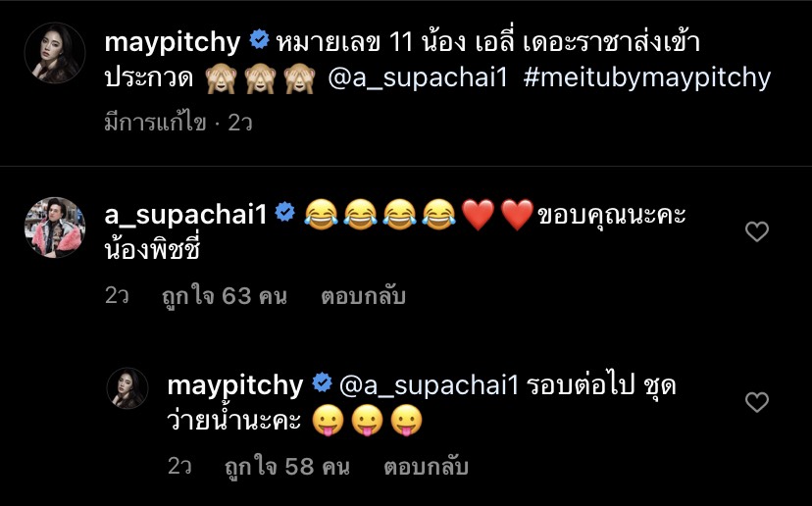Screen dimensions: 812x506
Task: Click verified badge next to a_supachai1 username
Action: pyautogui.click(x=284, y=212)
